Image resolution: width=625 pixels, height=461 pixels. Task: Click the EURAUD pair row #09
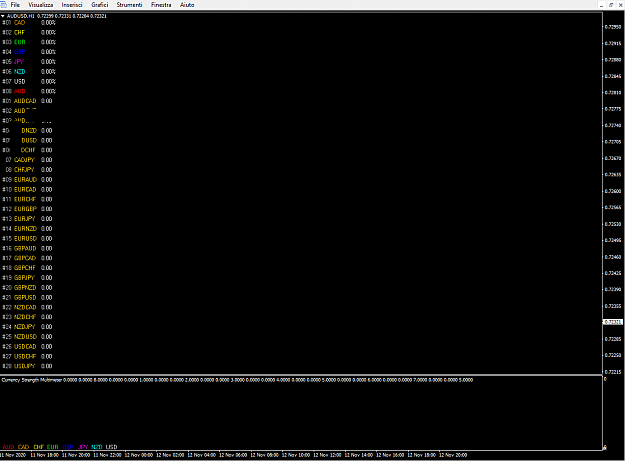(x=27, y=180)
